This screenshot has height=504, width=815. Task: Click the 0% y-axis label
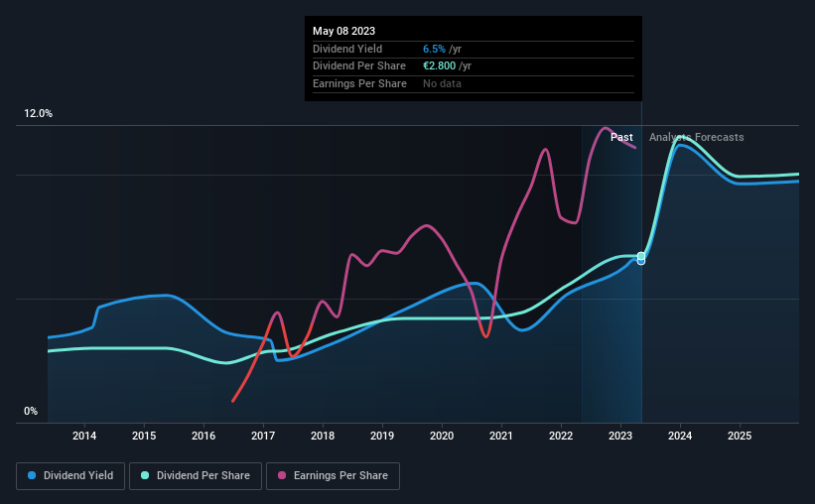point(31,411)
